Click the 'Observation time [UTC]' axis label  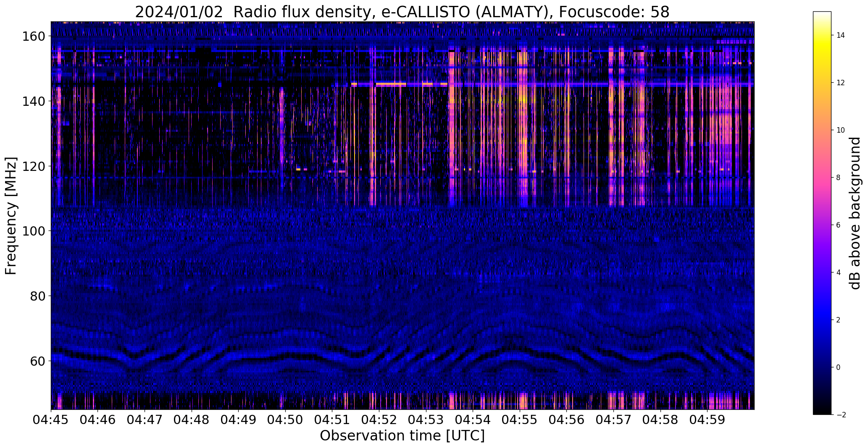[x=402, y=435]
